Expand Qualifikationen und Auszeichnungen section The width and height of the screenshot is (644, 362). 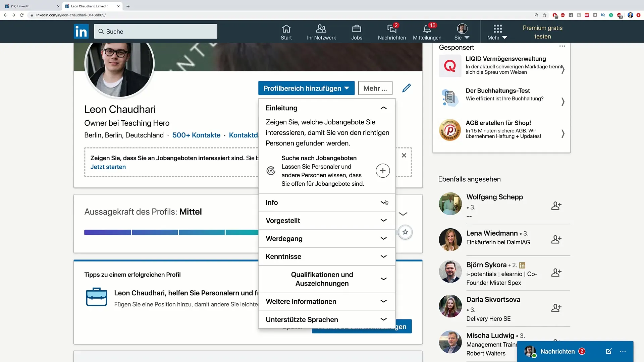pyautogui.click(x=327, y=279)
